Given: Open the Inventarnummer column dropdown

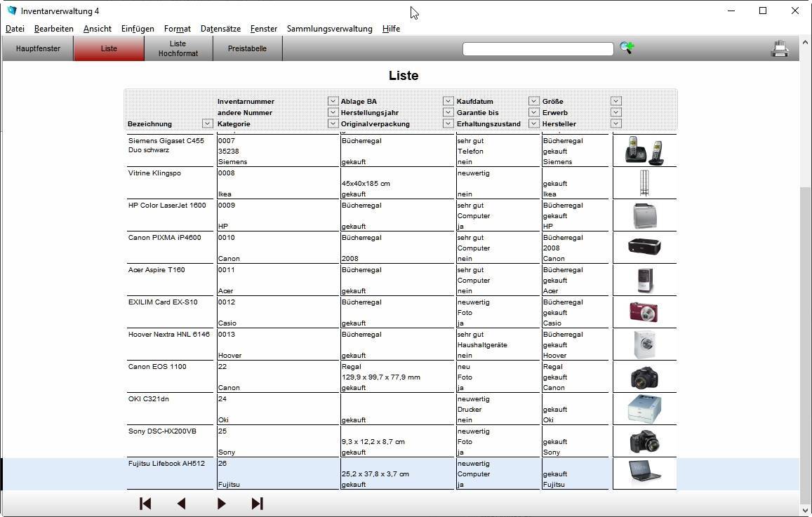Looking at the screenshot, I should tap(333, 101).
